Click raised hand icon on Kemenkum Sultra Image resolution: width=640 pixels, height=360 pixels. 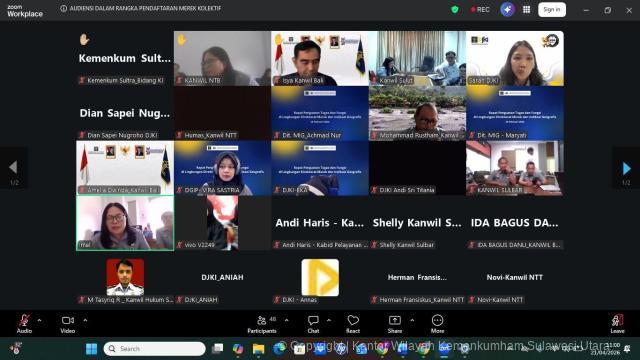pos(84,40)
